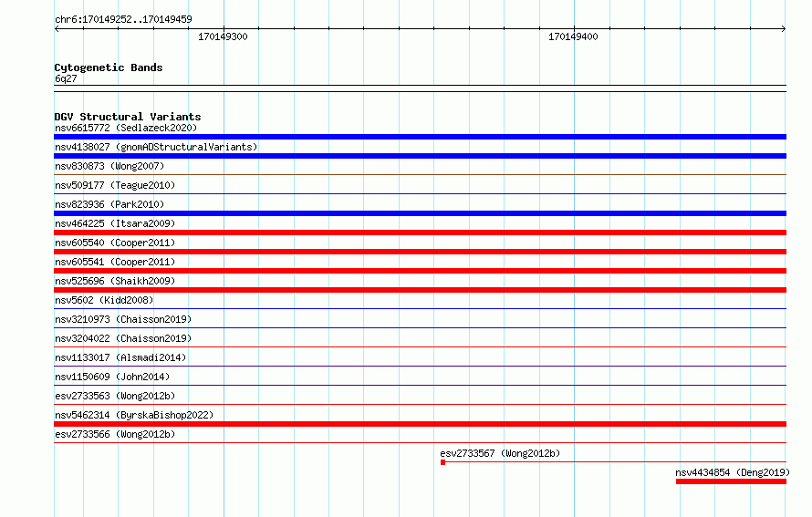Click the blue bar under nsv823936 (Park2010)

click(420, 213)
